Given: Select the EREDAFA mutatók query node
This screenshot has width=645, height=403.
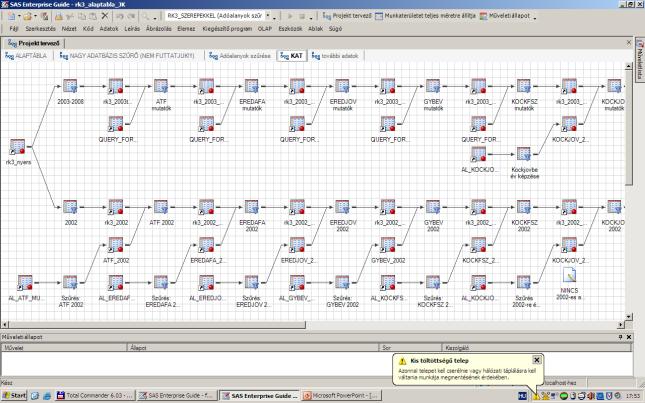Looking at the screenshot, I should [x=252, y=86].
